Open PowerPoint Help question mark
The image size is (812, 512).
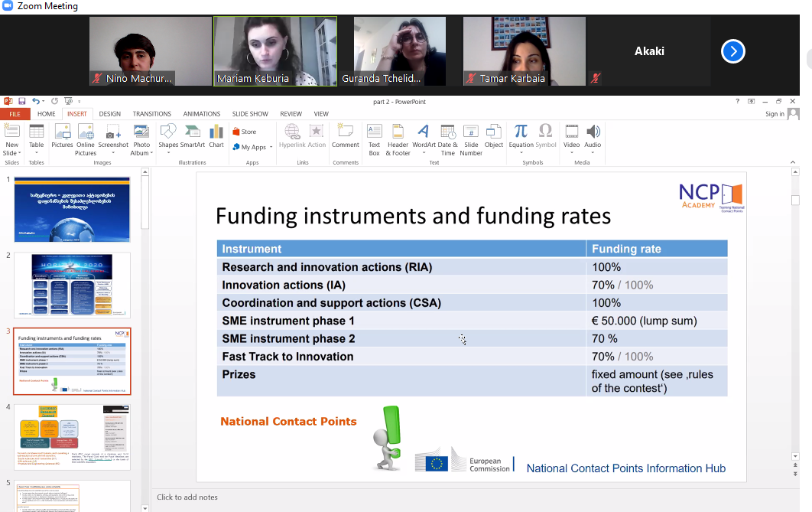(737, 101)
